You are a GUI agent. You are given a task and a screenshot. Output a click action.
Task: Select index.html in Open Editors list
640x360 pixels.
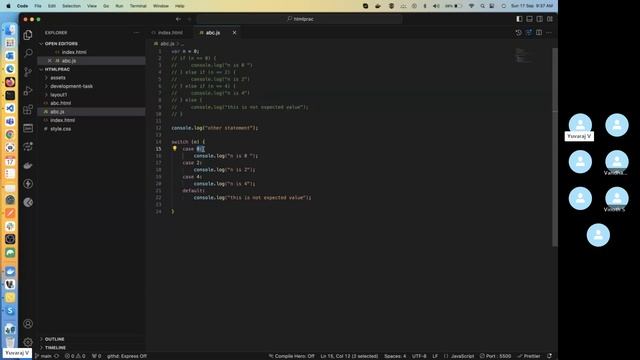pyautogui.click(x=74, y=52)
